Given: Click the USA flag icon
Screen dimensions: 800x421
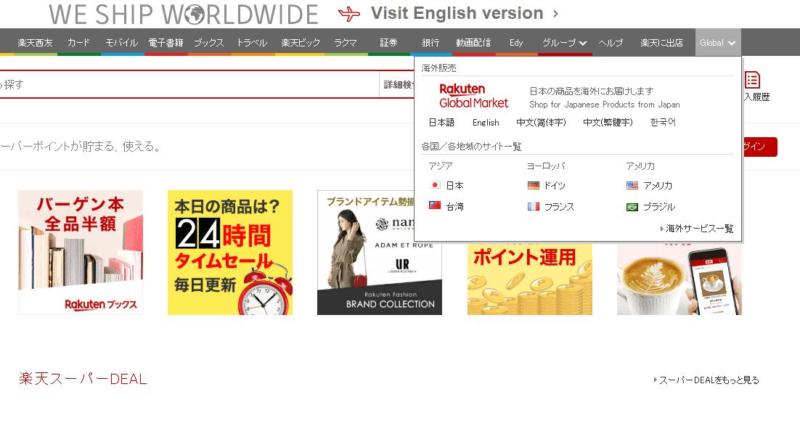Looking at the screenshot, I should coord(632,185).
